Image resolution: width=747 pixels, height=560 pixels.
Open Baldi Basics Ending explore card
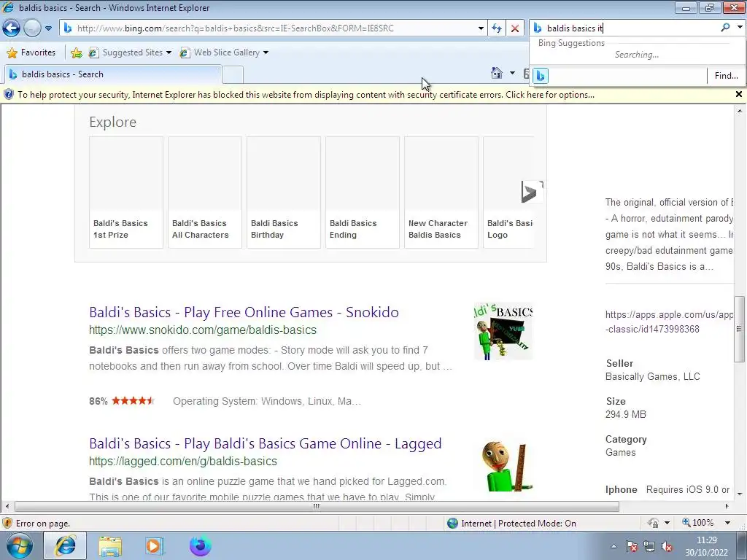(363, 192)
